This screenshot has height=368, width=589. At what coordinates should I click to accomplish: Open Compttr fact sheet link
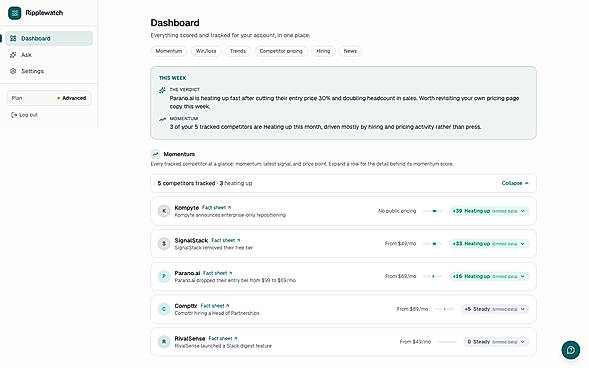tap(215, 306)
